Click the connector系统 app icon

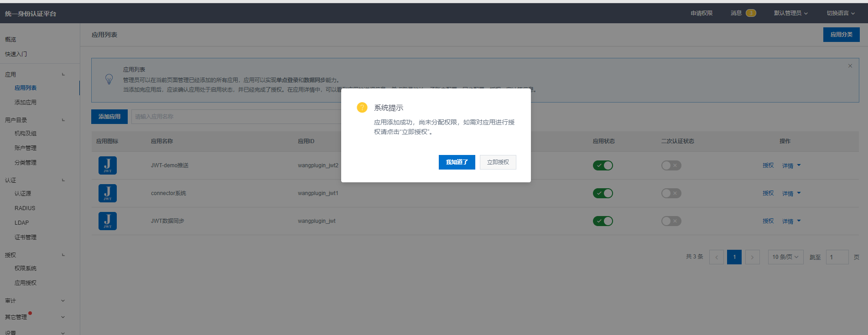108,193
